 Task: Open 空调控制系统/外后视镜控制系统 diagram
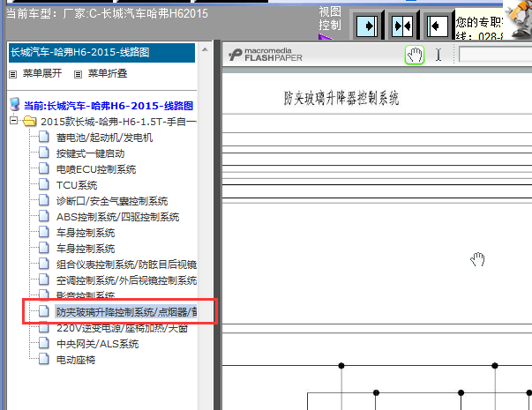coord(126,280)
